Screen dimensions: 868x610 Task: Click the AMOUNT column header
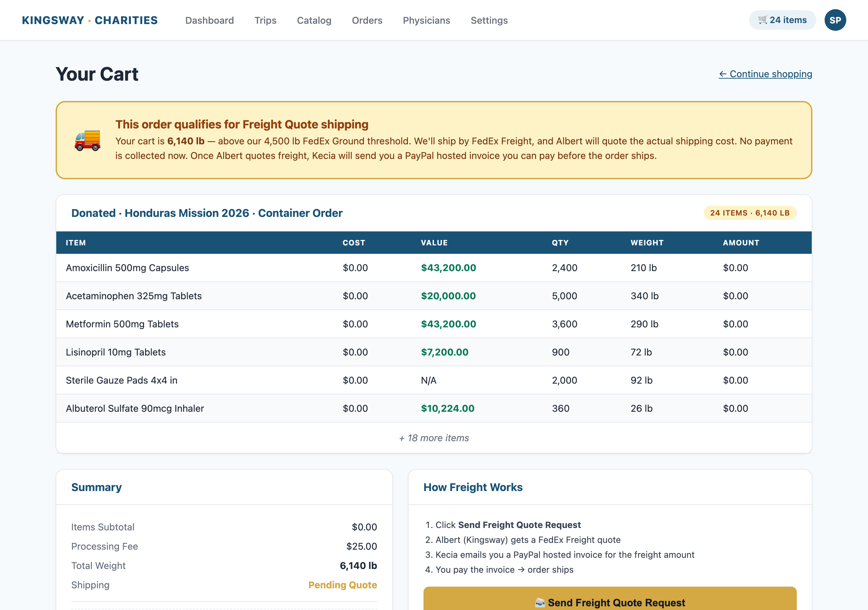pos(741,243)
